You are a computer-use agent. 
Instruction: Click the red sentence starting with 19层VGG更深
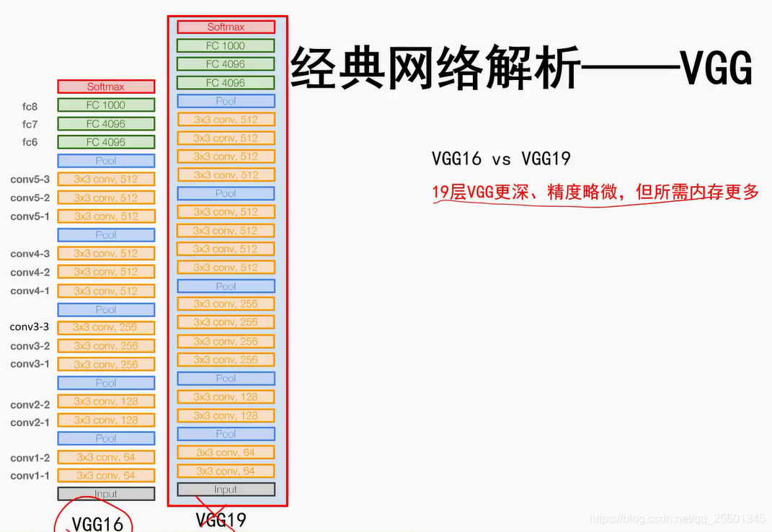pos(595,192)
